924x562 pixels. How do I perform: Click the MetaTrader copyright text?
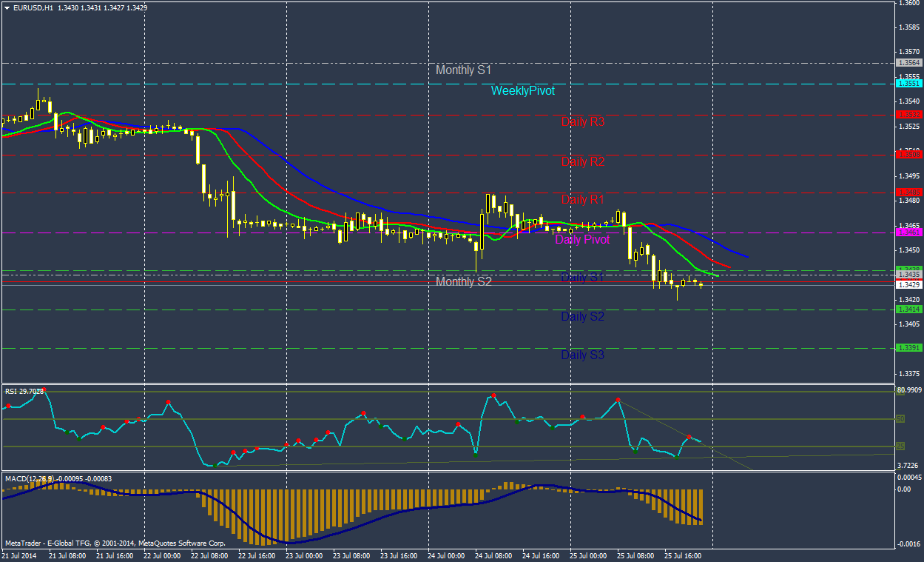pyautogui.click(x=115, y=543)
